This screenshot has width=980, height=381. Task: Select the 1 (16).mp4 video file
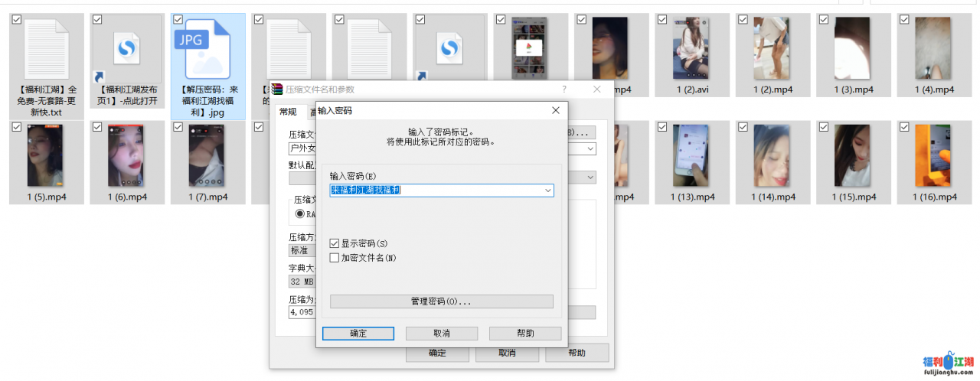[x=934, y=156]
